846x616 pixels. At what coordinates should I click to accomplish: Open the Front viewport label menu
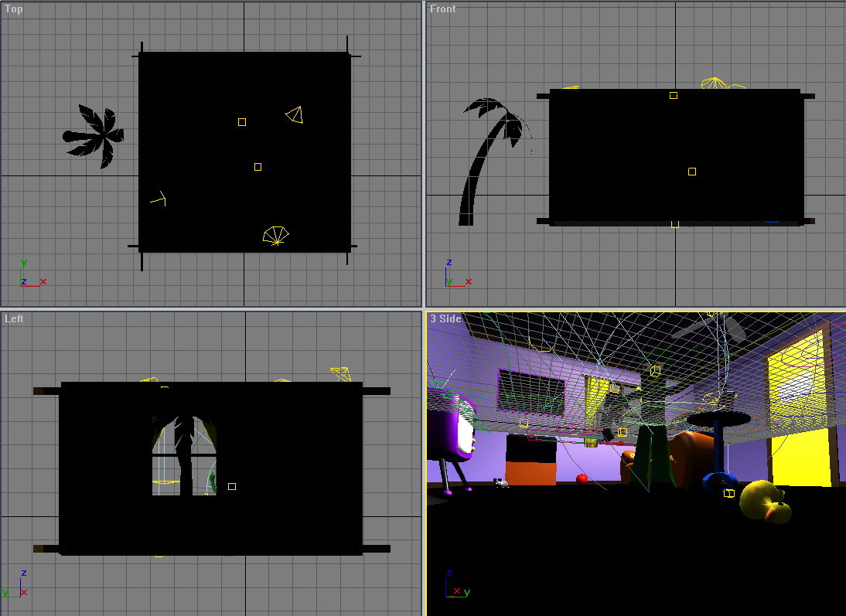pos(442,9)
